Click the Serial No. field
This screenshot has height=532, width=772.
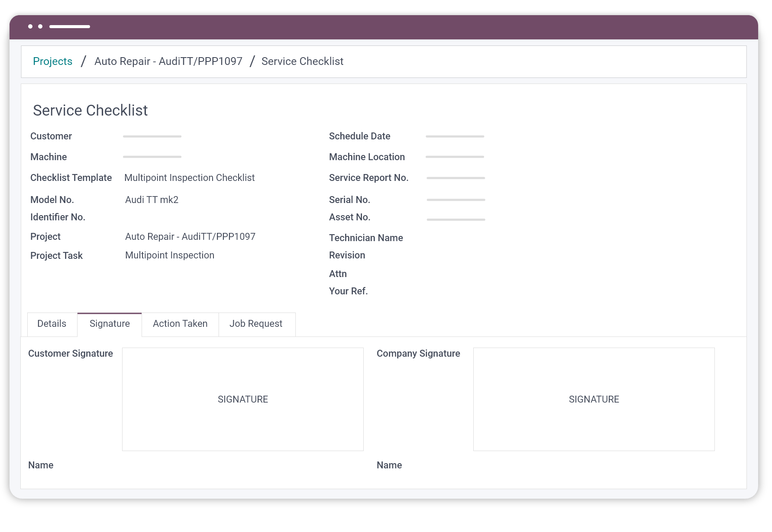click(455, 200)
